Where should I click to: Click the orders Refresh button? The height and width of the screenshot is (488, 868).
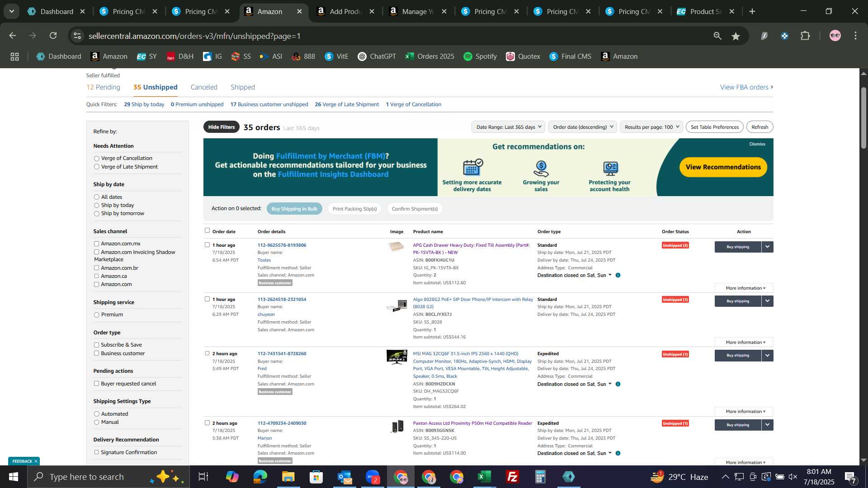point(760,127)
